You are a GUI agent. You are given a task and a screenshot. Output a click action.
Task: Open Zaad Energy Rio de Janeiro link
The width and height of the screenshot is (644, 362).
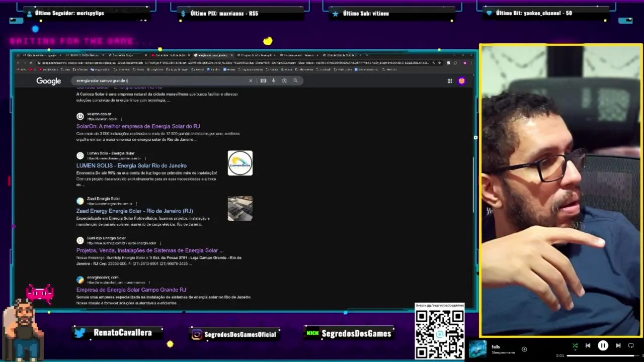click(134, 211)
